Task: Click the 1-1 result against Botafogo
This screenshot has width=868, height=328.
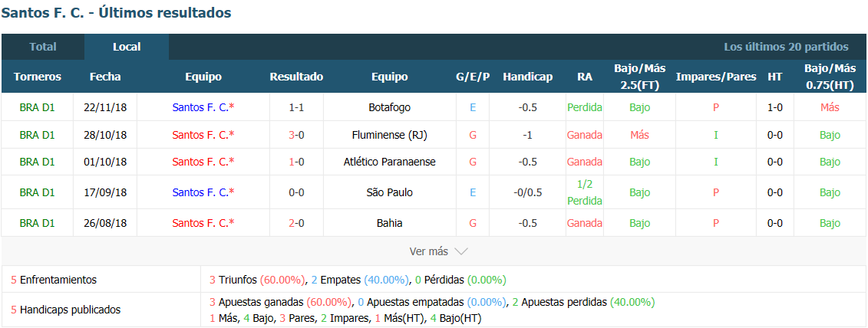Action: tap(296, 107)
